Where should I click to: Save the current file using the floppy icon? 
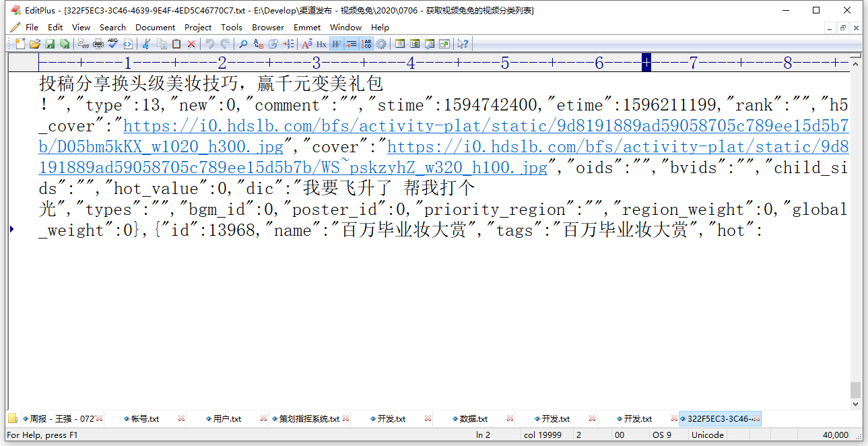[50, 44]
